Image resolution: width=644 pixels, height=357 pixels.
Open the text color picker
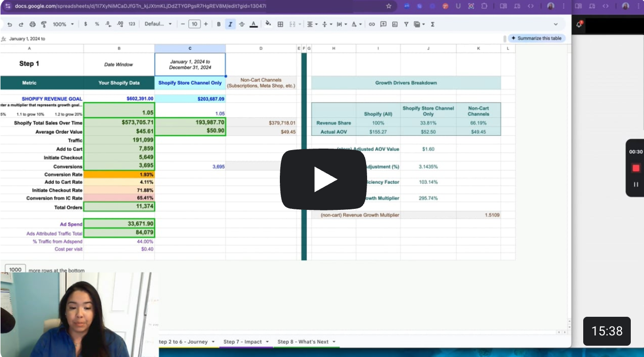[x=253, y=24]
